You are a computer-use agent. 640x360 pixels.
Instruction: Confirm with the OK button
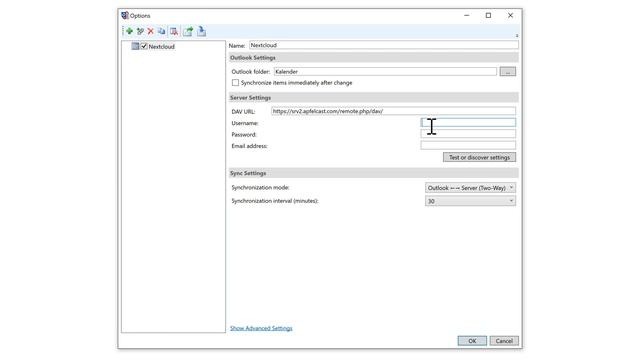472,341
